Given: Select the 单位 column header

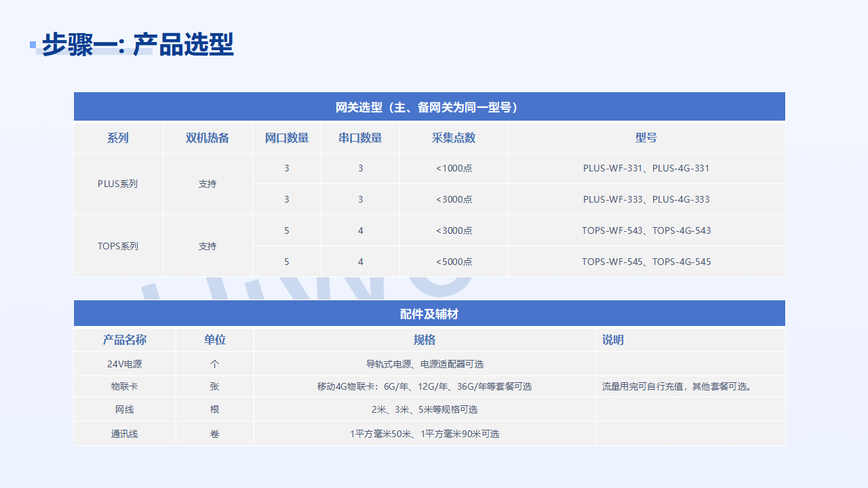Looking at the screenshot, I should 215,340.
